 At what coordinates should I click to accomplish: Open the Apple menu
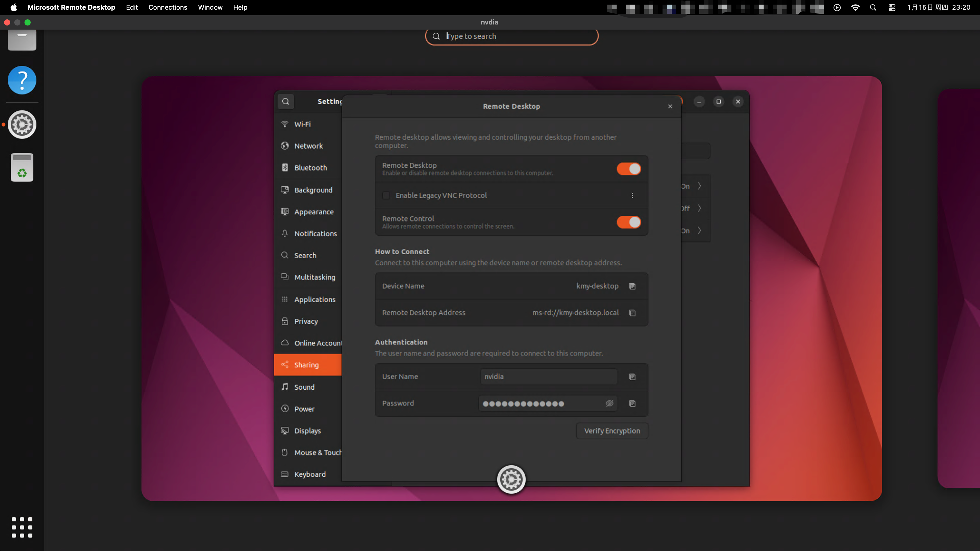pyautogui.click(x=14, y=7)
